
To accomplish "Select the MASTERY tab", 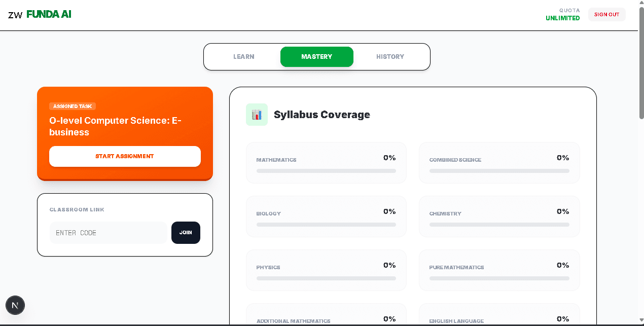I will tap(316, 57).
